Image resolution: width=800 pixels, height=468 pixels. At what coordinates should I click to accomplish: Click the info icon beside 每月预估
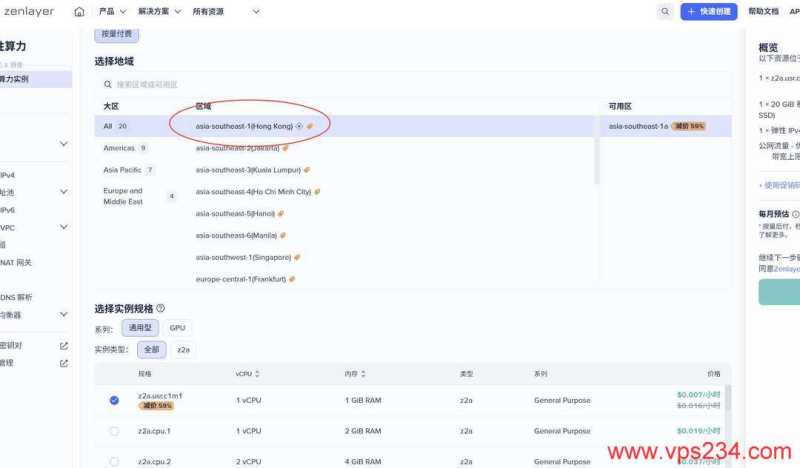[x=795, y=214]
